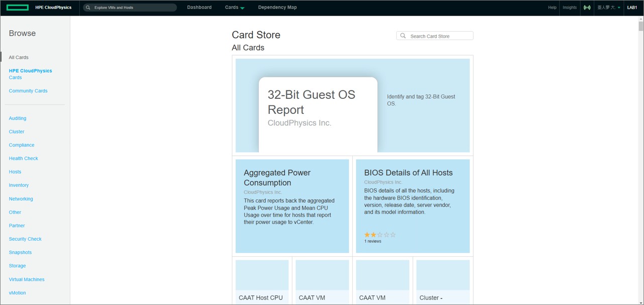Screen dimensions: 644x305
Task: Filter cards by Other category
Action: coord(15,212)
